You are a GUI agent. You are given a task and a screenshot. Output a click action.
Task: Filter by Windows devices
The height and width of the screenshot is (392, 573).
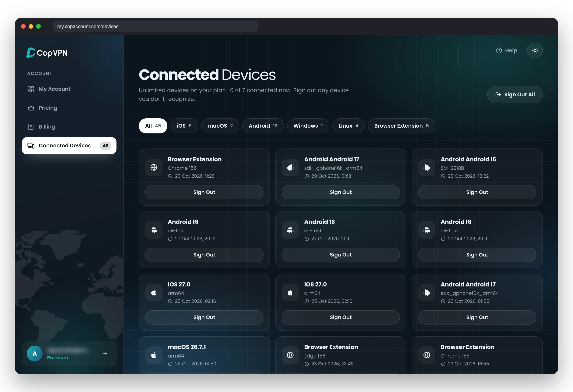point(308,126)
